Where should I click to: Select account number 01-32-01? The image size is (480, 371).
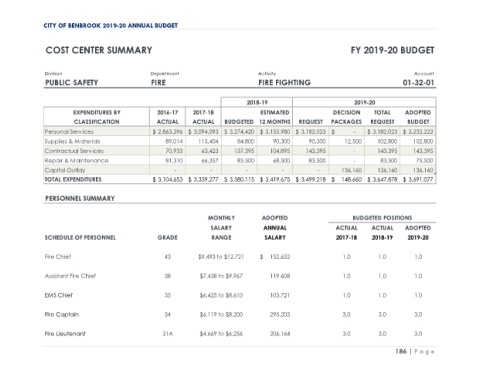tap(418, 83)
